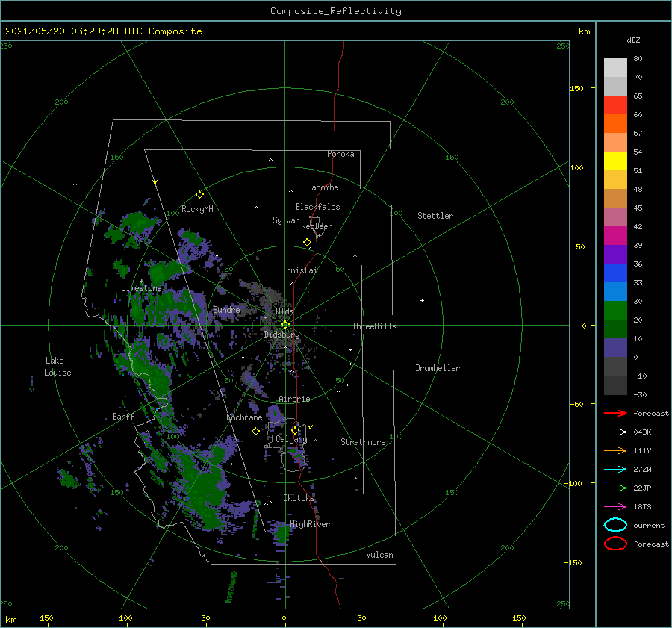
Task: Click the RockyMH town label
Action: 197,209
